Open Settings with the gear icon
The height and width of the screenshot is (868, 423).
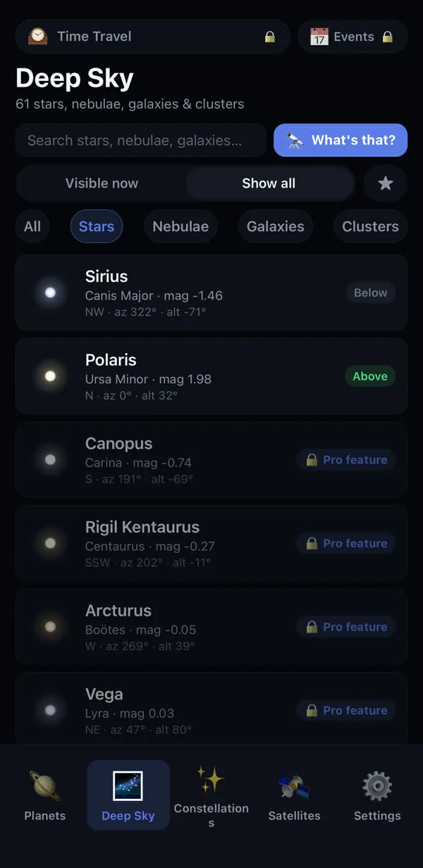[377, 786]
